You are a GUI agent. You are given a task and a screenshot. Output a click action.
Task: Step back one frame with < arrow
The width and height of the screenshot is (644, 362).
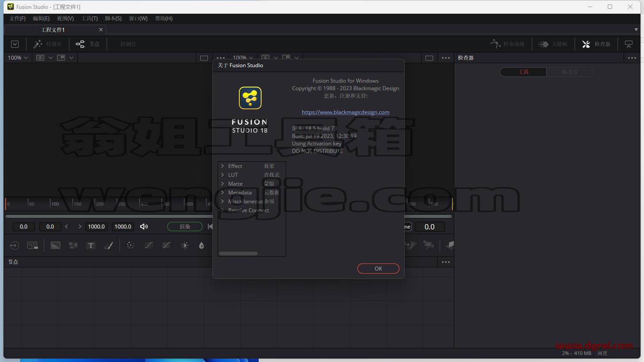click(66, 227)
